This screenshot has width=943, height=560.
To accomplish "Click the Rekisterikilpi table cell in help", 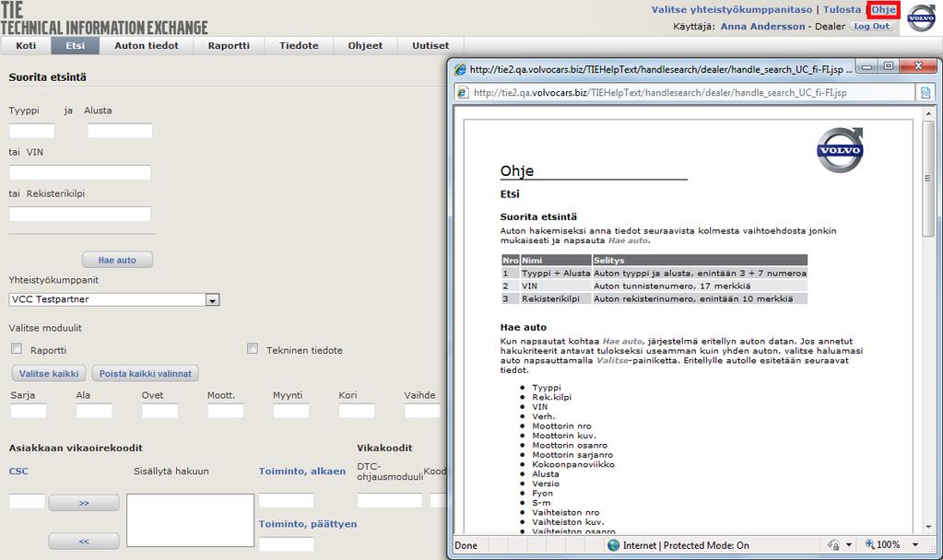I will click(556, 298).
